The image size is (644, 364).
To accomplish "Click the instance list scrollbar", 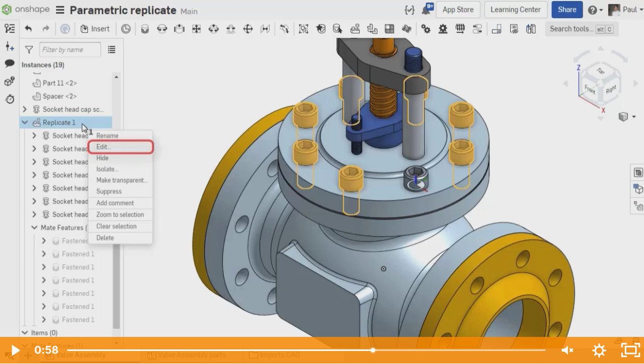I will pos(116,209).
